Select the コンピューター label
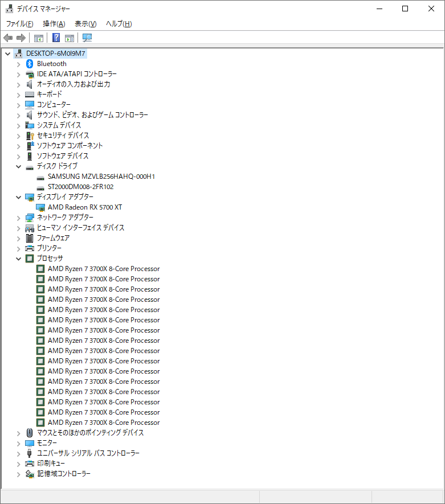 click(54, 105)
